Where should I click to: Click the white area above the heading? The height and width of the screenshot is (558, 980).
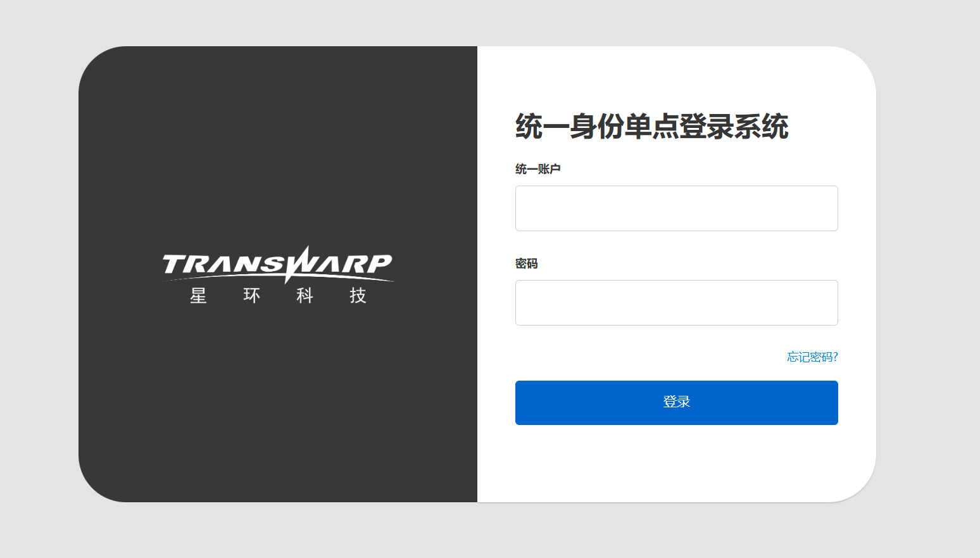pyautogui.click(x=676, y=76)
